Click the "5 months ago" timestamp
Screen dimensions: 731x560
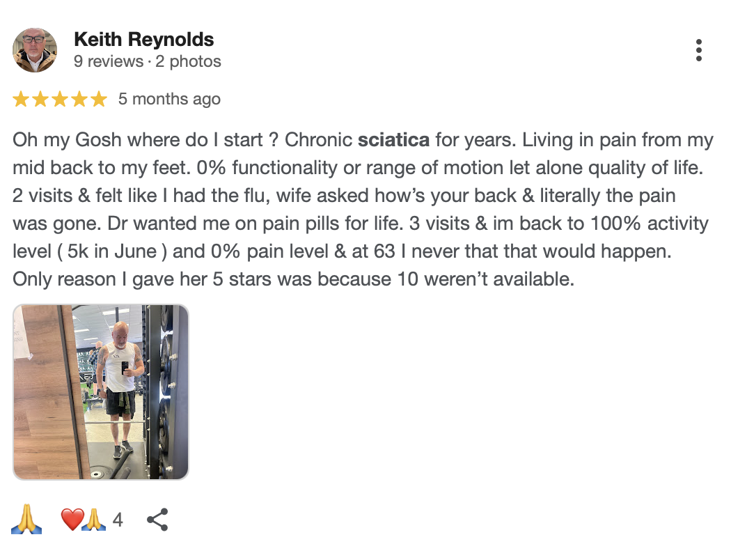click(169, 99)
